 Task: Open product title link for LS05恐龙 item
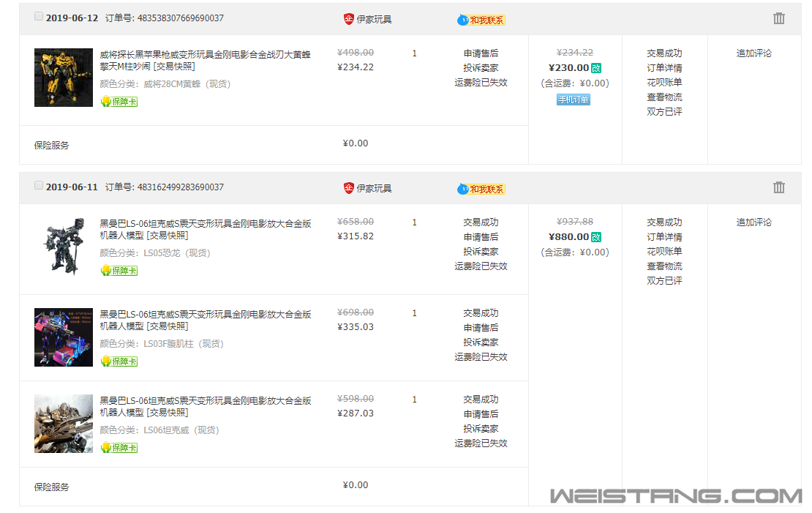click(206, 229)
